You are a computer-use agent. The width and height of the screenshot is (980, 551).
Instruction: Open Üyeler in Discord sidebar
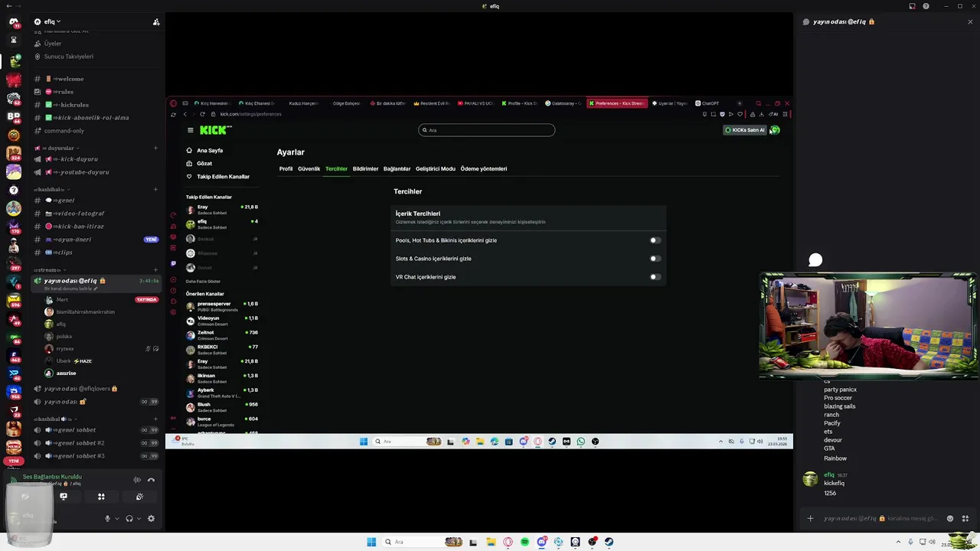[x=53, y=44]
